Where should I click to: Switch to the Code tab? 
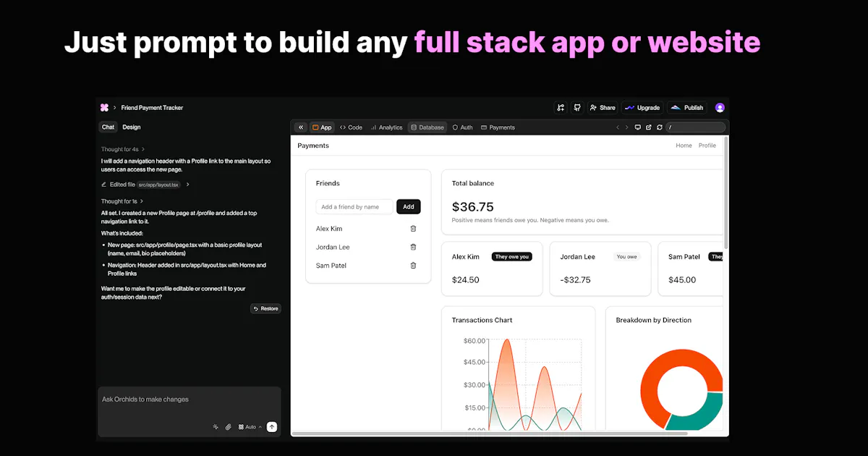click(351, 127)
